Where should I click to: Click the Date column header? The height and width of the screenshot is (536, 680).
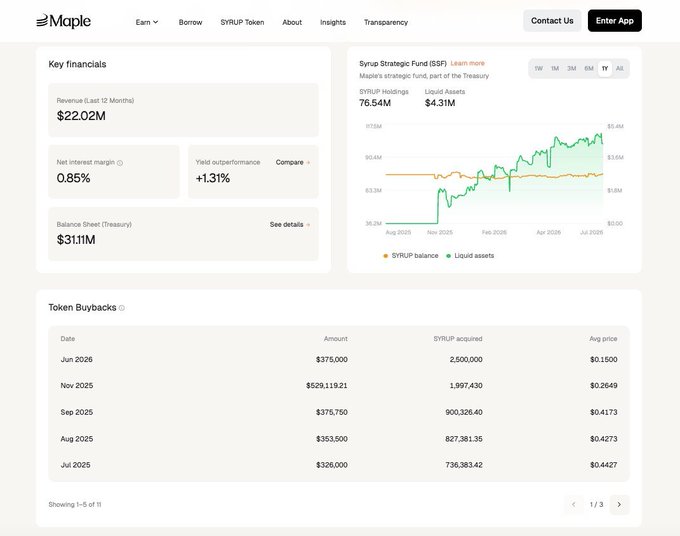[68, 339]
